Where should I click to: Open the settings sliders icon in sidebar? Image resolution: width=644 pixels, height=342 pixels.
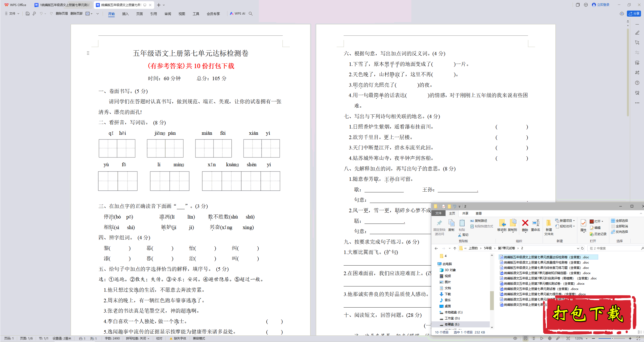(637, 53)
